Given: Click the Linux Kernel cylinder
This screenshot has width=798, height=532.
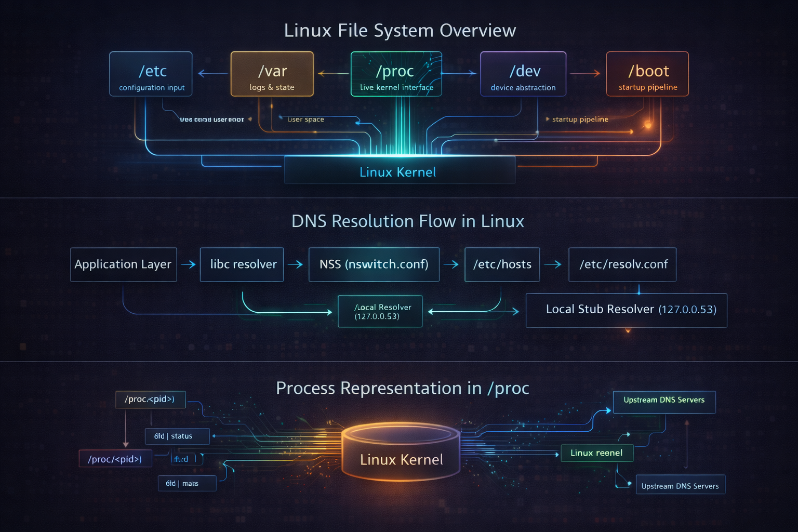Looking at the screenshot, I should pos(401,451).
